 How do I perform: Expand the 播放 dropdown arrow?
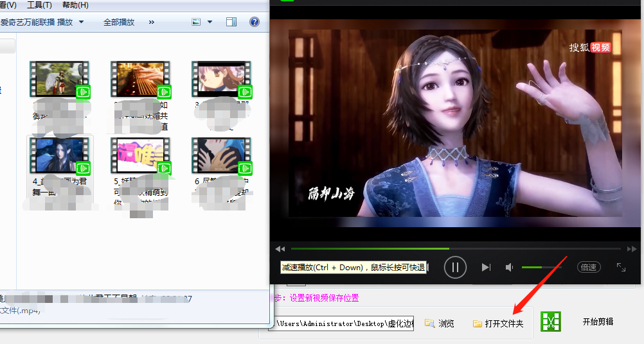82,22
